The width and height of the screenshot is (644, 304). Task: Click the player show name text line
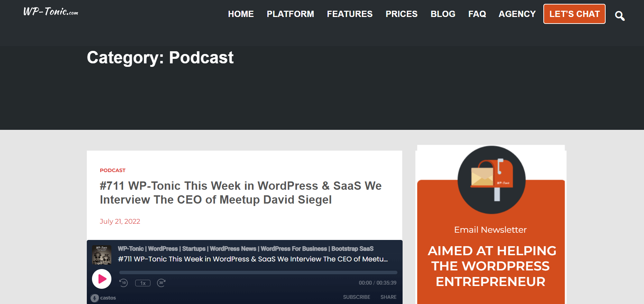[246, 249]
